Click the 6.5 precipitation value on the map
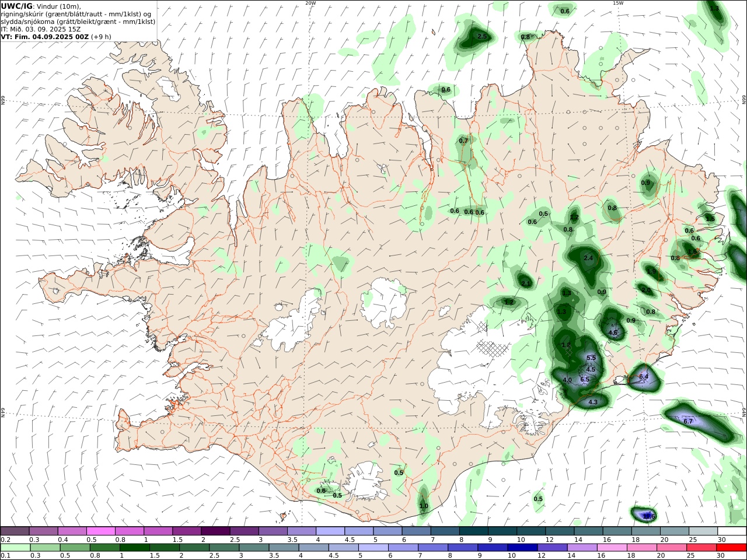 tap(585, 379)
